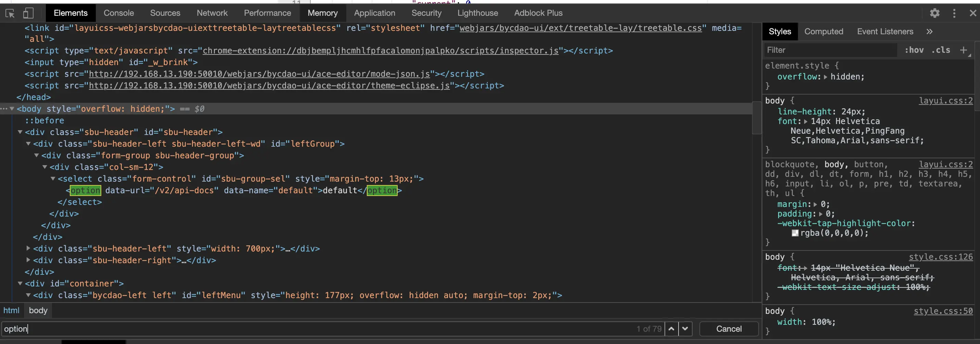Open the Security tab
The image size is (980, 344).
[426, 13]
